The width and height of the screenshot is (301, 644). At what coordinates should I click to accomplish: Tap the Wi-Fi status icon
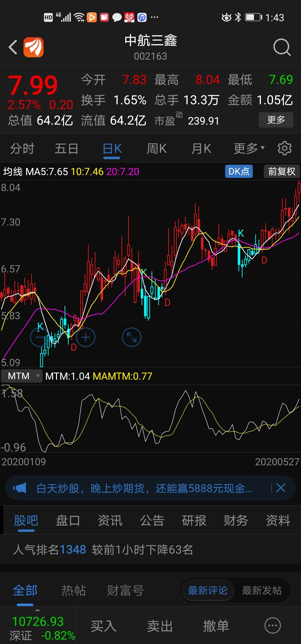click(79, 17)
